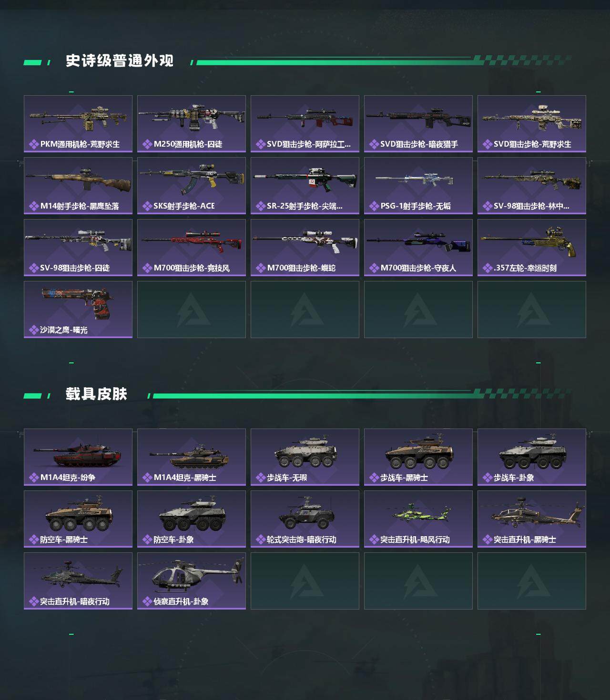Choose the SVD狙击步枪-暗夜猎手 skin
This screenshot has width=610, height=700.
418,124
